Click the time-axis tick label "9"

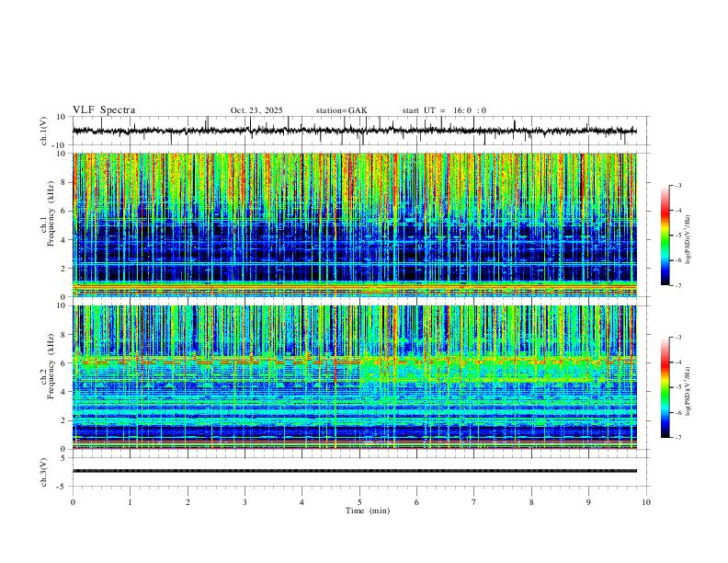click(x=588, y=502)
